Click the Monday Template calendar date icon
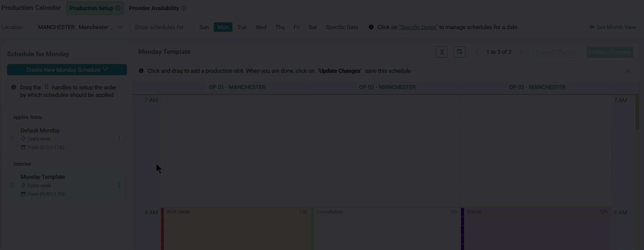The image size is (644, 250). coord(23,194)
